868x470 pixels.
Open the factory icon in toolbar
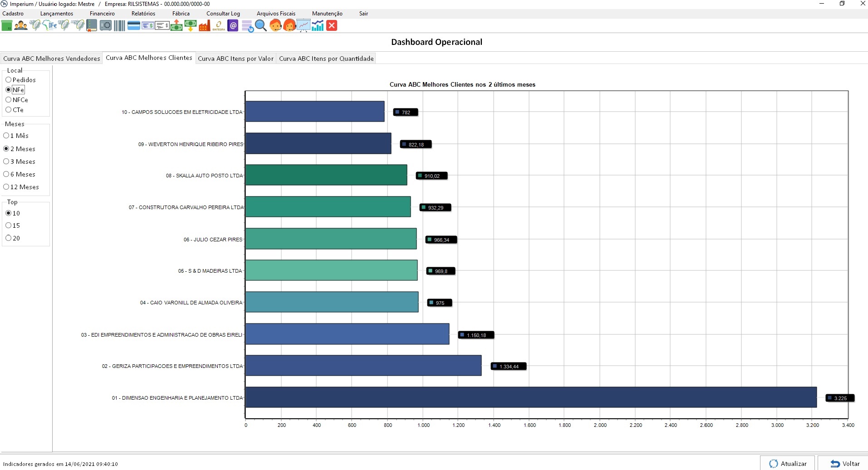tap(204, 25)
